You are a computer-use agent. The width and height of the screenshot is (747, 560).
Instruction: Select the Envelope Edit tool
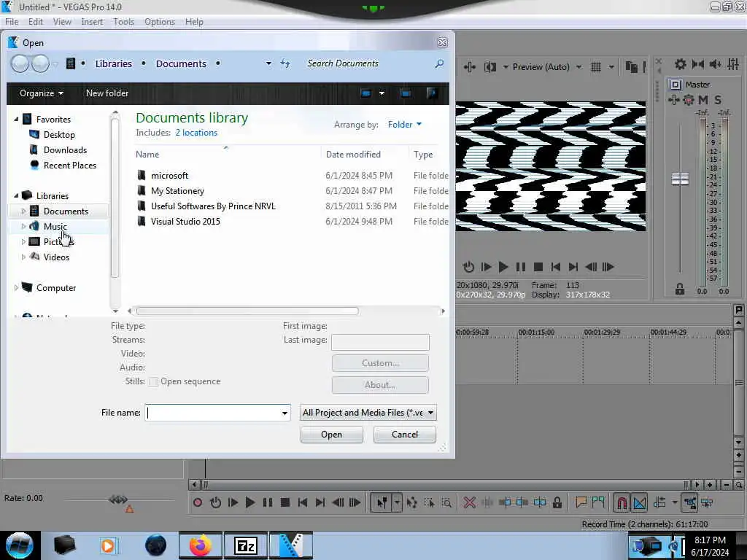tap(412, 502)
